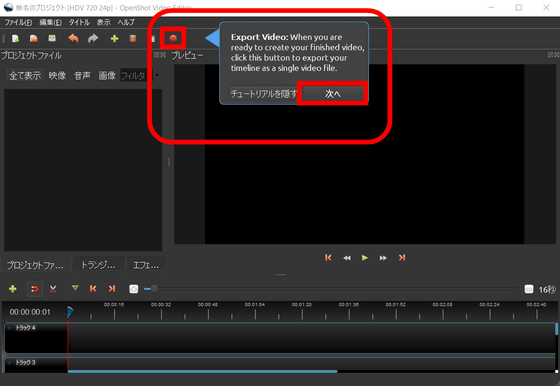Open the ファイル(F) menu
The image size is (560, 386).
18,22
